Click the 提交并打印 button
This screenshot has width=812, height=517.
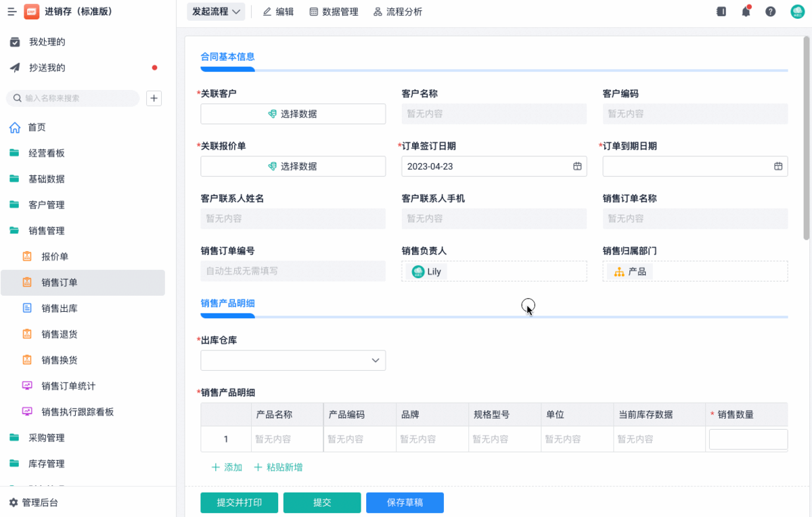(x=239, y=503)
